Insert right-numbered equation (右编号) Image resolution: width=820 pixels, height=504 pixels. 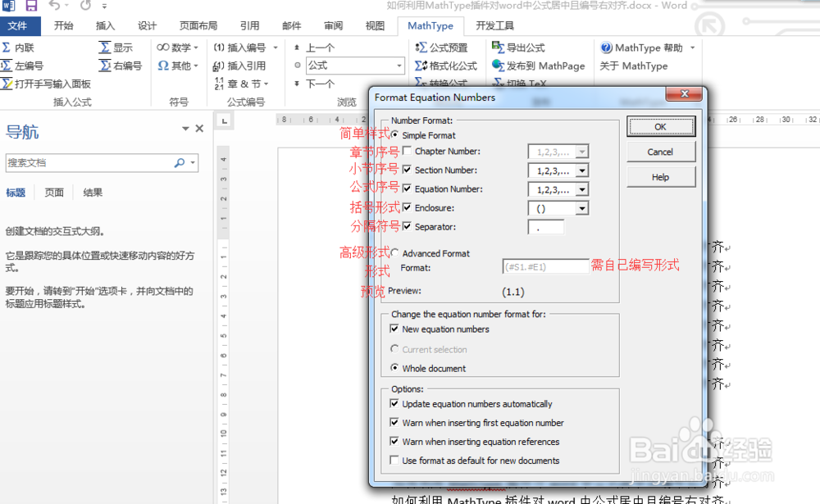[121, 66]
